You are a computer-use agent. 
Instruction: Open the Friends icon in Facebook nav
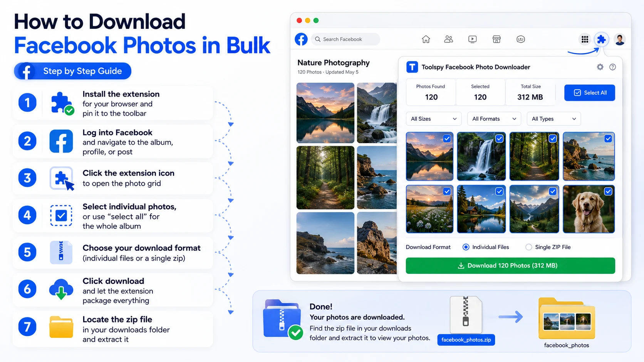click(448, 39)
